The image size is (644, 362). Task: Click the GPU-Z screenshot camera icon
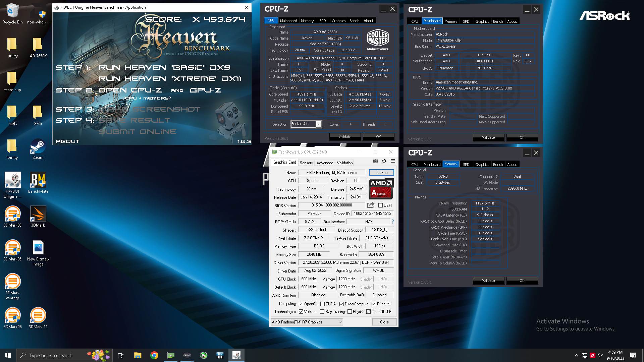click(x=376, y=161)
